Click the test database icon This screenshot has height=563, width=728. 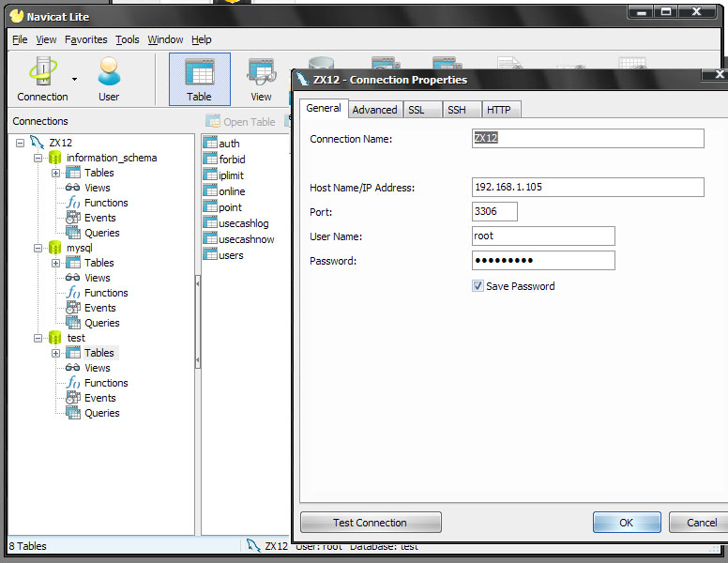[x=54, y=338]
